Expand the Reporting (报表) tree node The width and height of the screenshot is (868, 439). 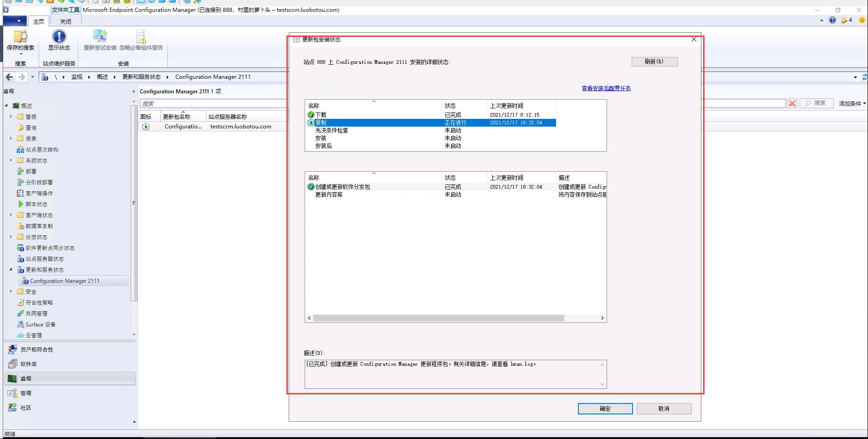[11, 138]
